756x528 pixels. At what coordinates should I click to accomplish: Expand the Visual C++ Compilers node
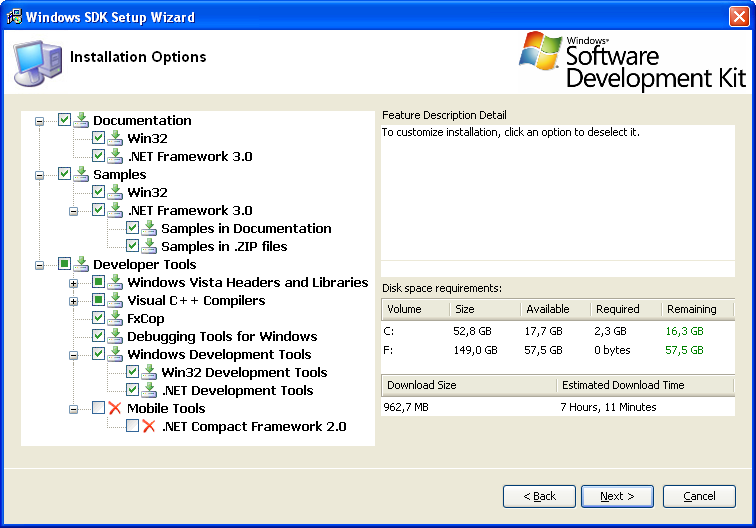(73, 301)
